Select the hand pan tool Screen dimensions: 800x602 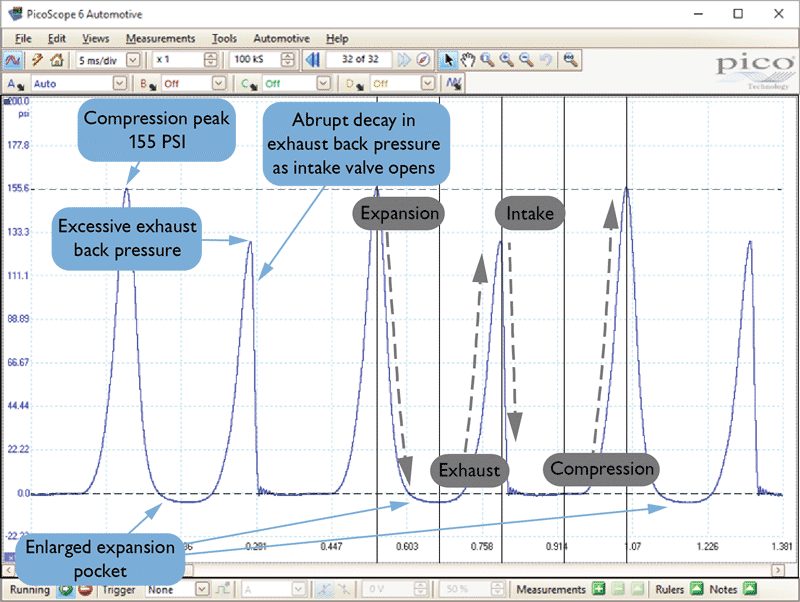click(x=467, y=60)
